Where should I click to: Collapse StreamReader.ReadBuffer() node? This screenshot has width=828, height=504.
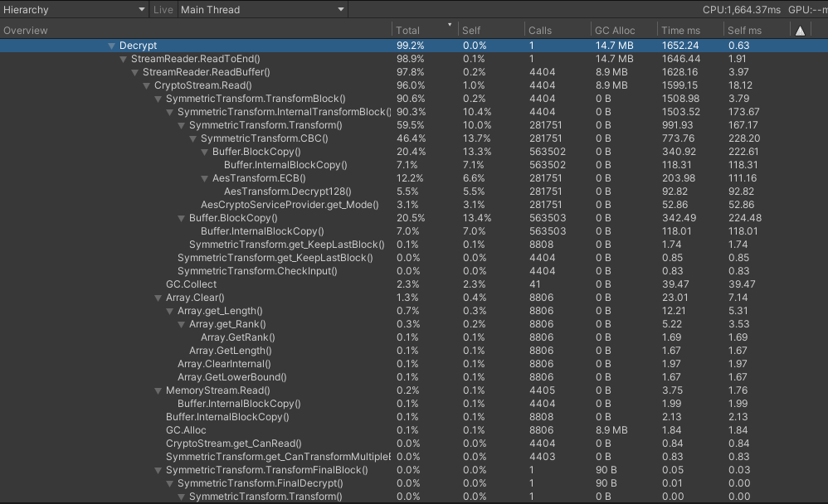[134, 72]
